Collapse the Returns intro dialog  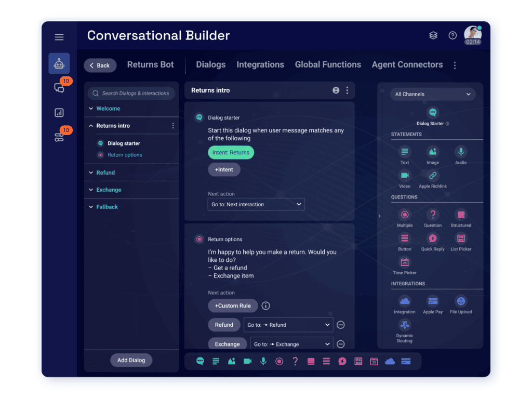coord(91,126)
